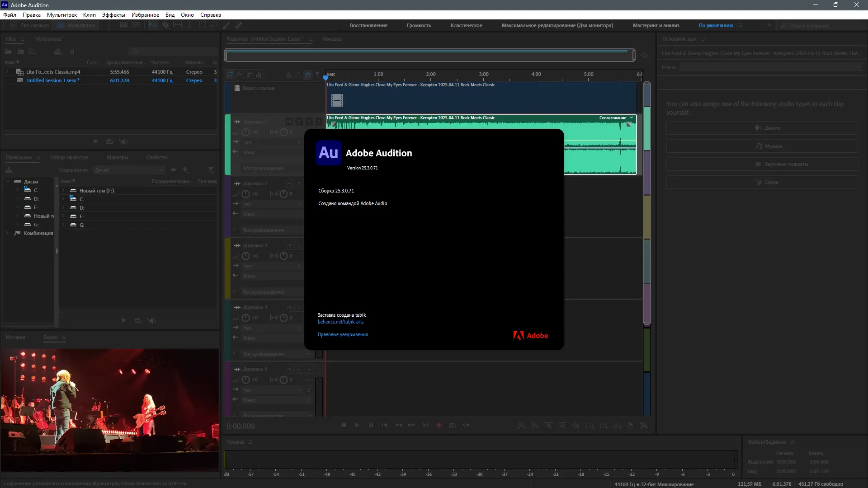
Task: Select the Музыка audio type
Action: pos(762,146)
